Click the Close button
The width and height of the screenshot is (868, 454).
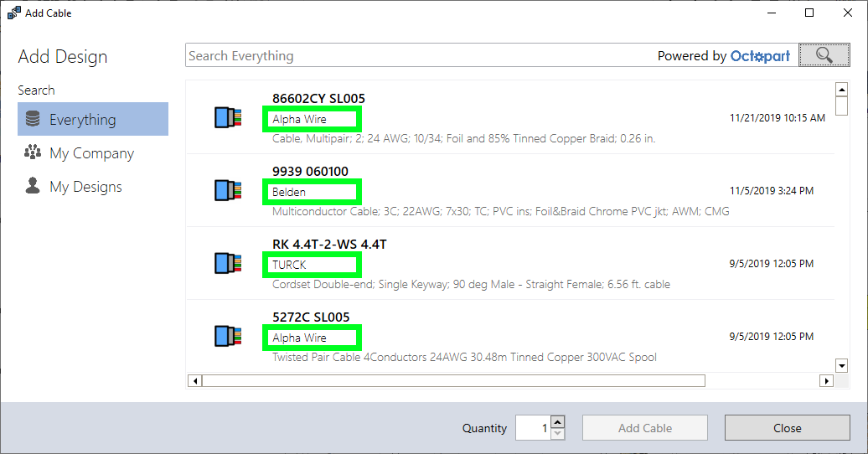[x=788, y=428]
